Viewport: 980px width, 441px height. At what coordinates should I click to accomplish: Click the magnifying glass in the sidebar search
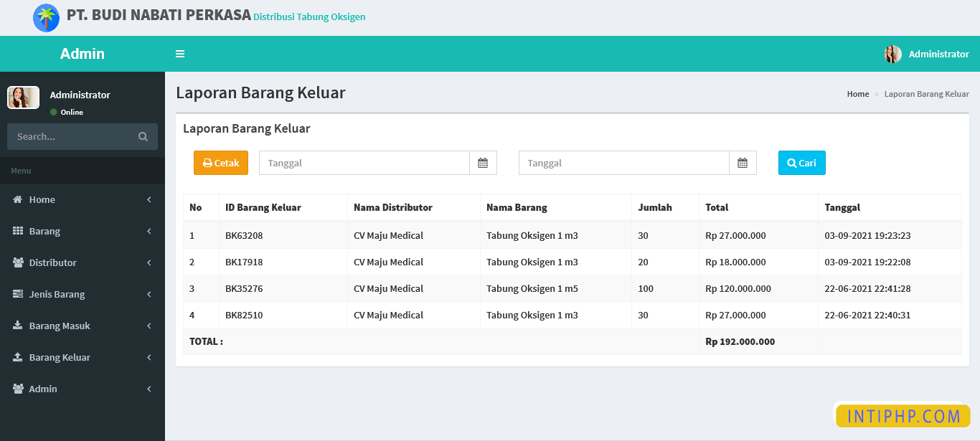143,136
